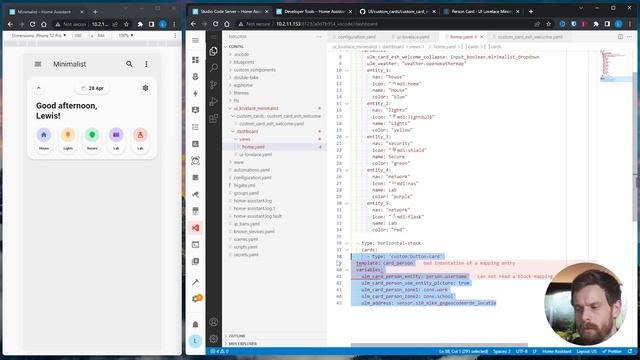Open custom_card_esh_welcome.yaml in explorer
640x360 pixels.
tap(271, 124)
